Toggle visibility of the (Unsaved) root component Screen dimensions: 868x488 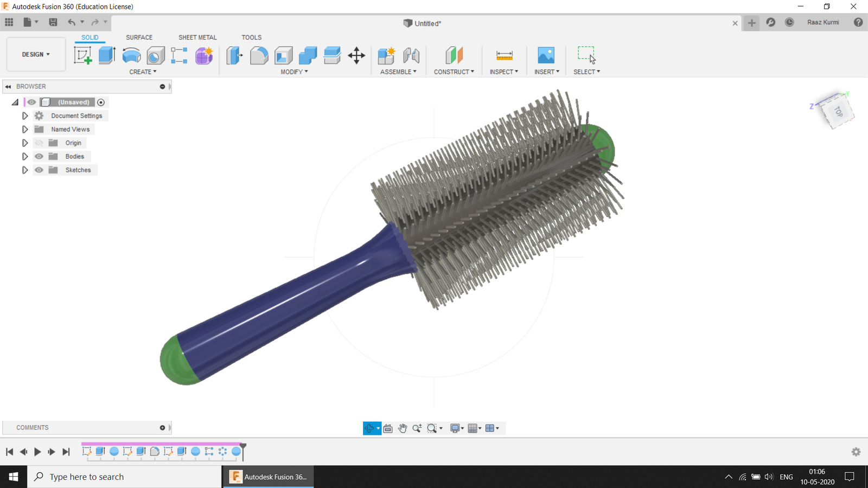coord(32,102)
